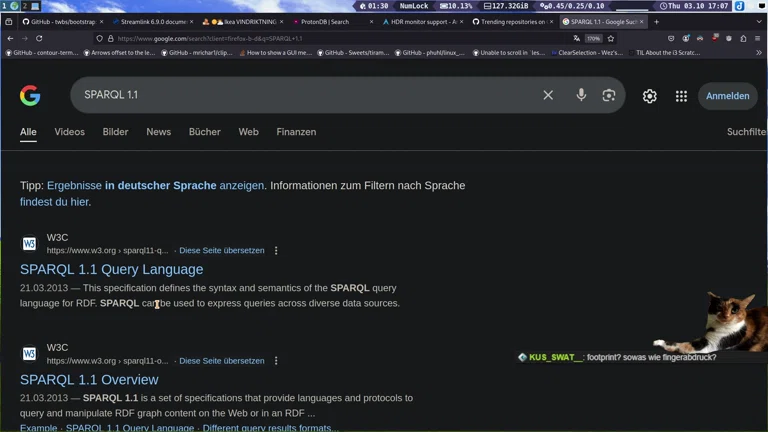
Task: Open more options for SPARQL Query Language result
Action: 276,251
